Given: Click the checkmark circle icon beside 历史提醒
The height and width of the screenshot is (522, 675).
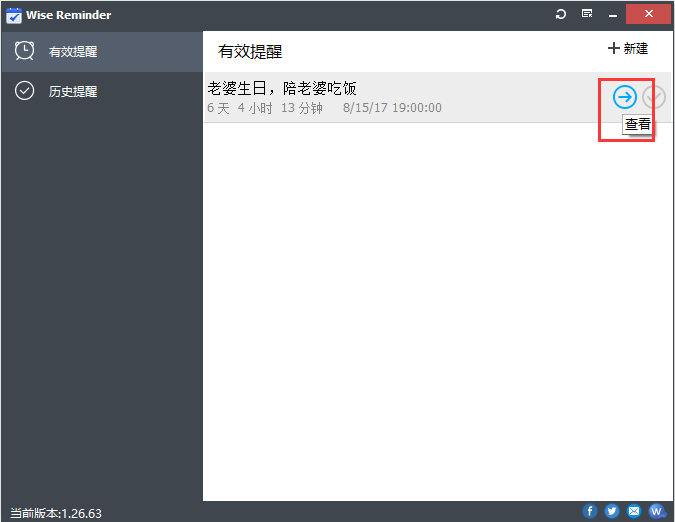Looking at the screenshot, I should click(x=25, y=91).
